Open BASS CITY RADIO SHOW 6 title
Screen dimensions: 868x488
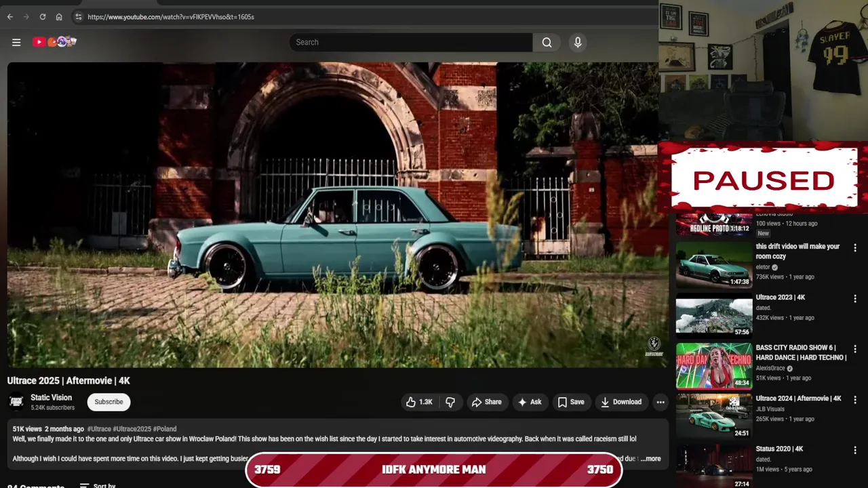(x=801, y=352)
